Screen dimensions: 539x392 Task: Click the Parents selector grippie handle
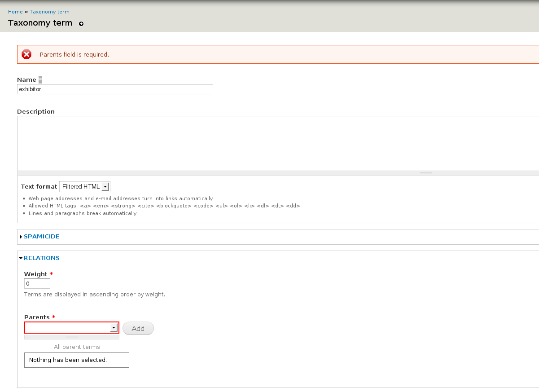[72, 336]
